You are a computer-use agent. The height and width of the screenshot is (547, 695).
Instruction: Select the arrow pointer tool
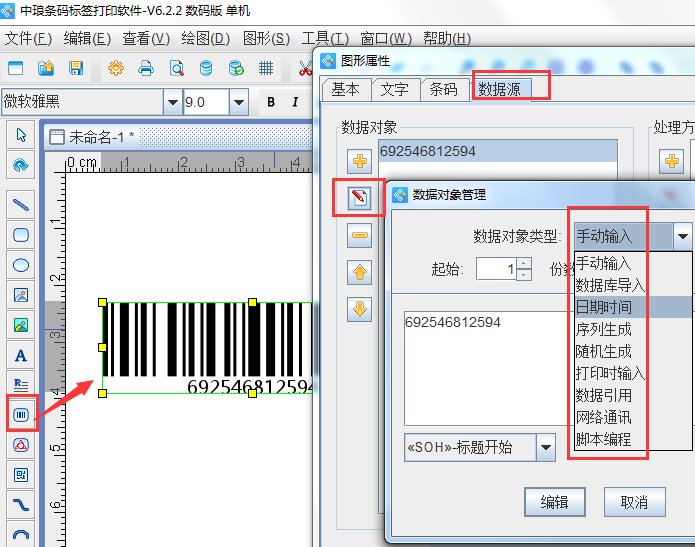point(21,135)
